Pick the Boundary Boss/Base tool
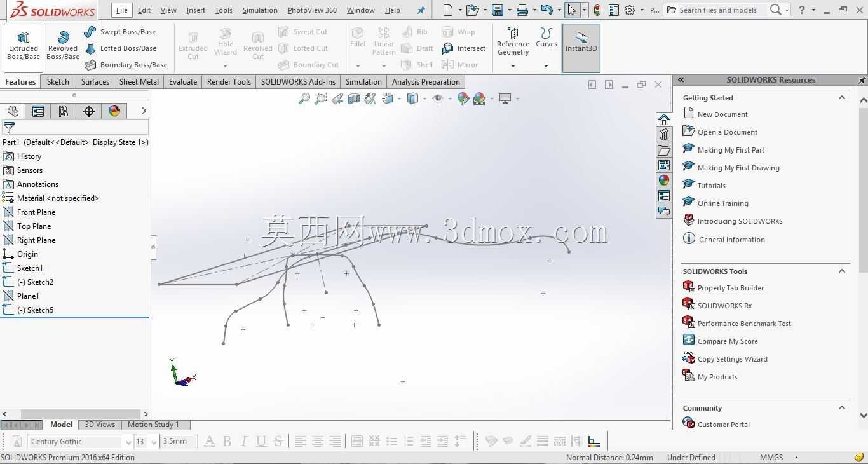Image resolution: width=868 pixels, height=464 pixels. (x=126, y=65)
